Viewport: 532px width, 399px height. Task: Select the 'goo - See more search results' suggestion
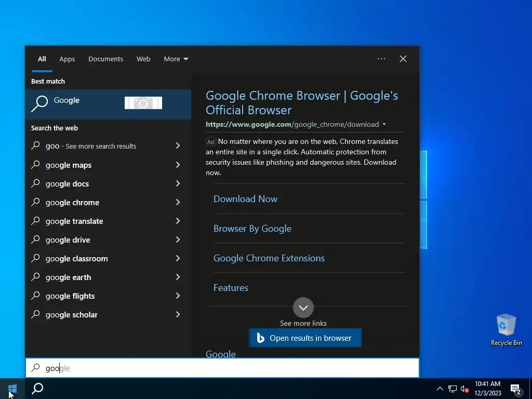click(90, 146)
